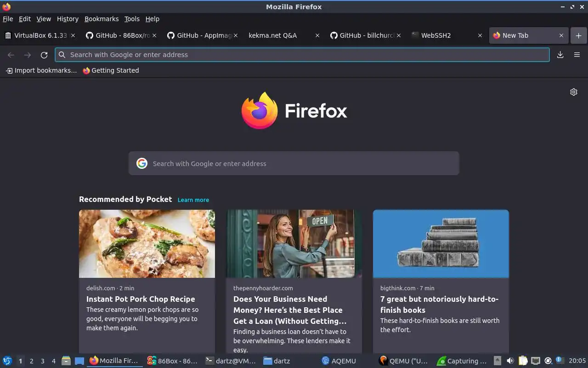Viewport: 588px width, 368px height.
Task: Click the network connection tray icon
Action: pyautogui.click(x=535, y=361)
